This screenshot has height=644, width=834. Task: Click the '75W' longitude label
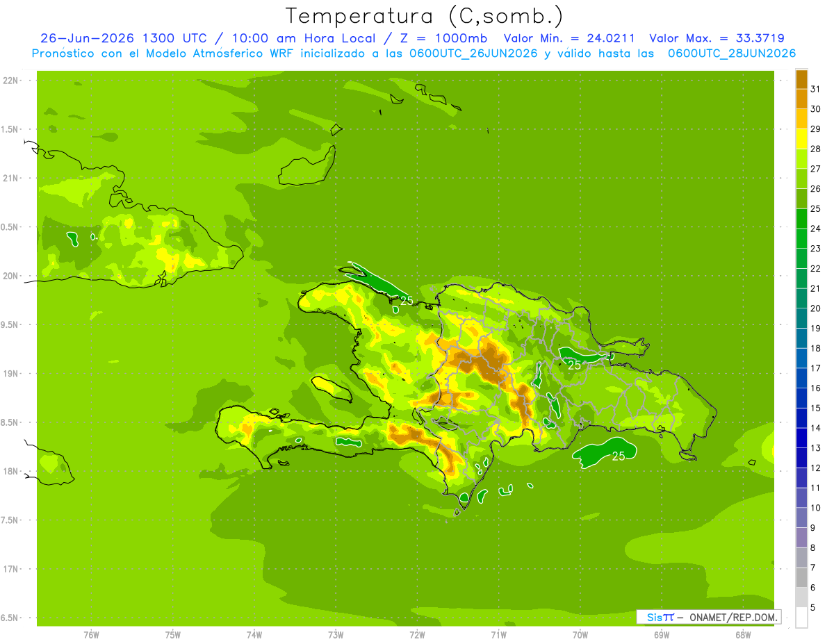[x=173, y=635]
